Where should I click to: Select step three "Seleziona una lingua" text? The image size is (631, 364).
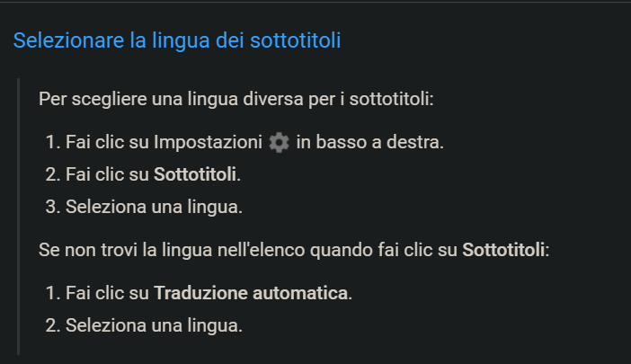click(154, 206)
